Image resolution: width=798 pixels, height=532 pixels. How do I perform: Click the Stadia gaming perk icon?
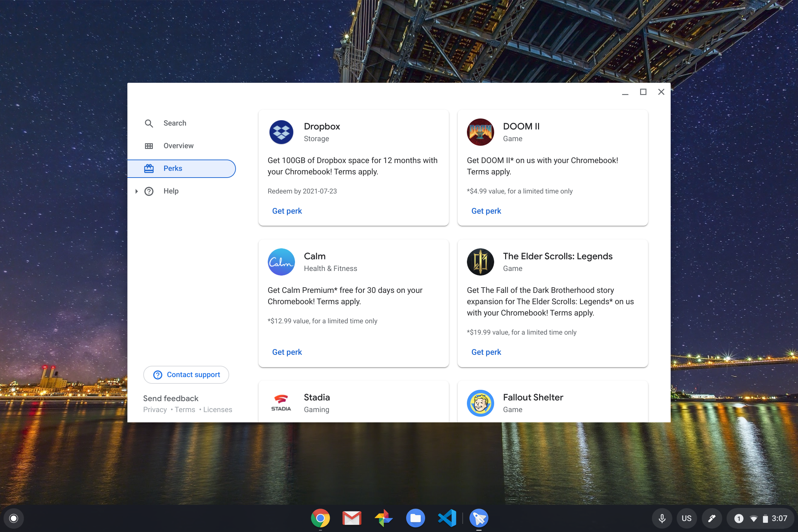tap(282, 401)
